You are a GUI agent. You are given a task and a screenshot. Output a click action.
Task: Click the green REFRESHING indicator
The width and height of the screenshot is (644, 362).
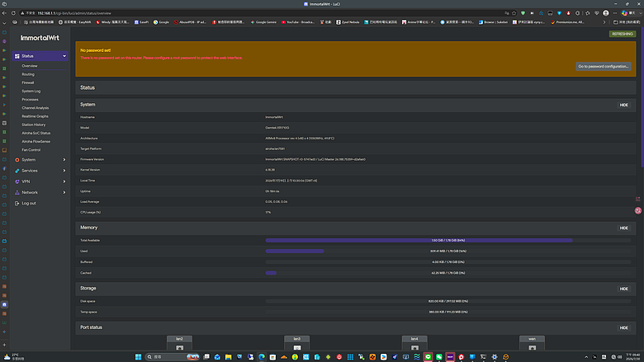[623, 34]
